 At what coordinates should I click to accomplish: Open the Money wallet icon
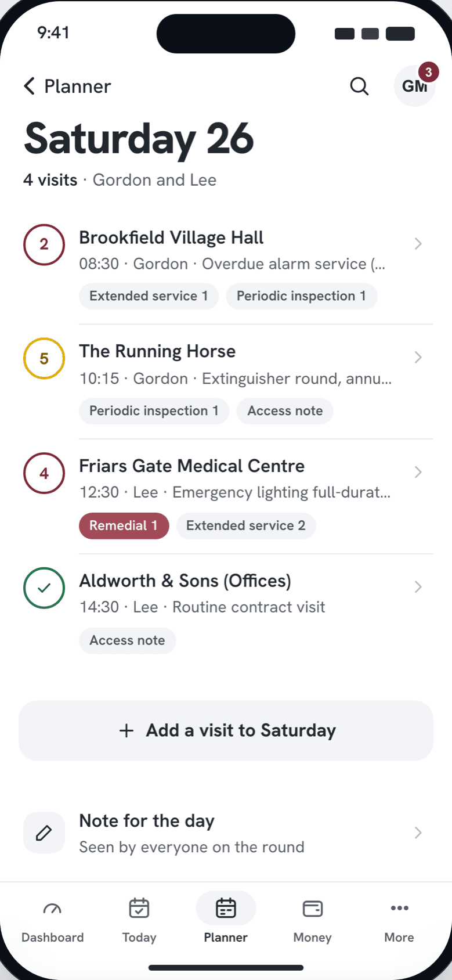[x=313, y=909]
